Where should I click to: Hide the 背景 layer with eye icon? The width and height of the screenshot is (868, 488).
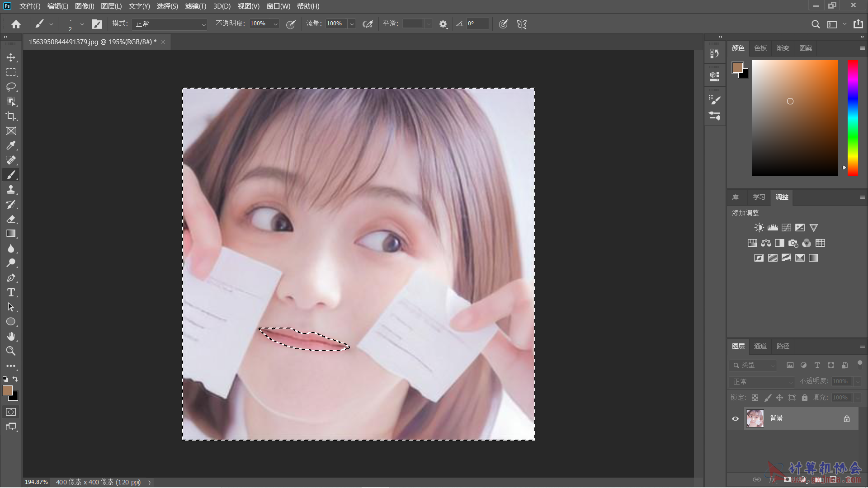(736, 418)
